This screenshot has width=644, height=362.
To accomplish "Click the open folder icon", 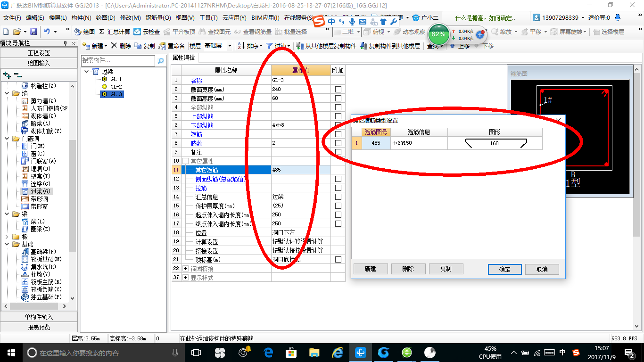I will coord(17,32).
